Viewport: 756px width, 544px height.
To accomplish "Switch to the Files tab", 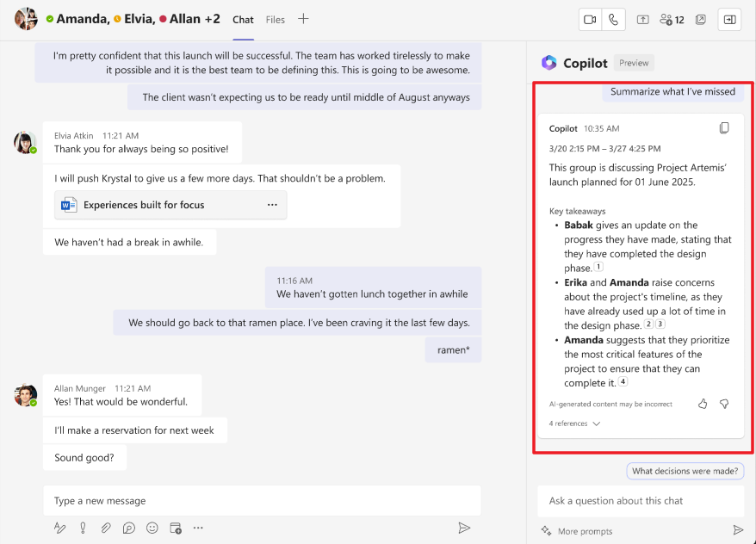I will pyautogui.click(x=276, y=20).
